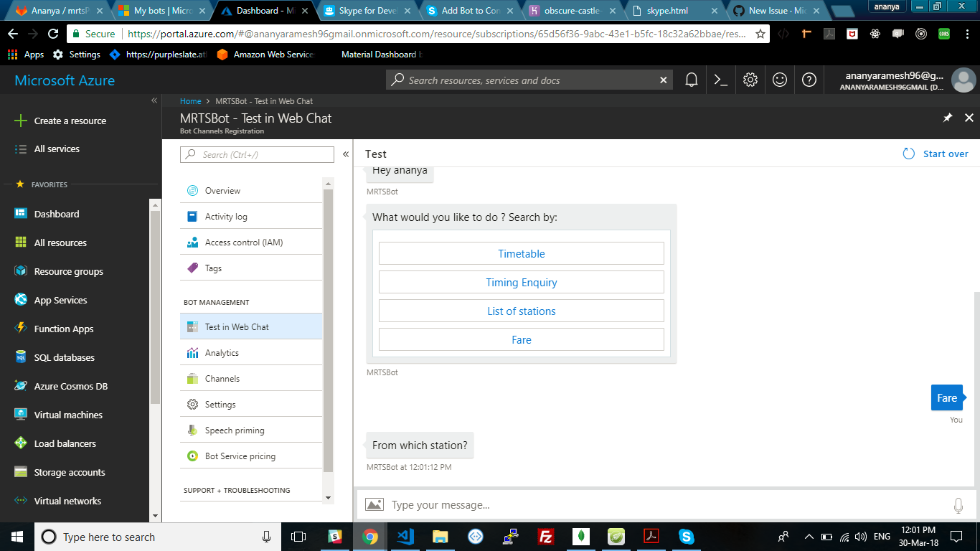The width and height of the screenshot is (980, 551).
Task: Open the Chrome browser menu
Action: pyautogui.click(x=966, y=34)
